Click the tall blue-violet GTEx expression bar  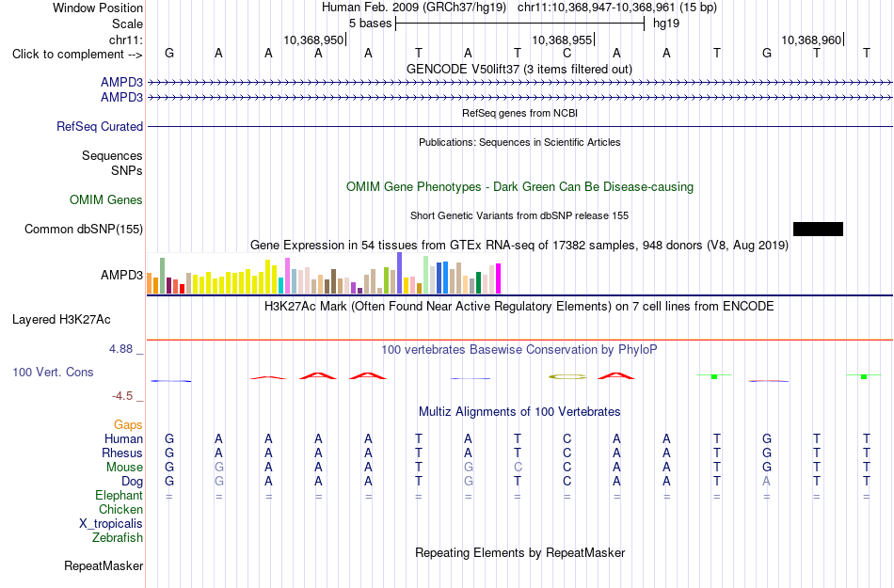pyautogui.click(x=399, y=273)
